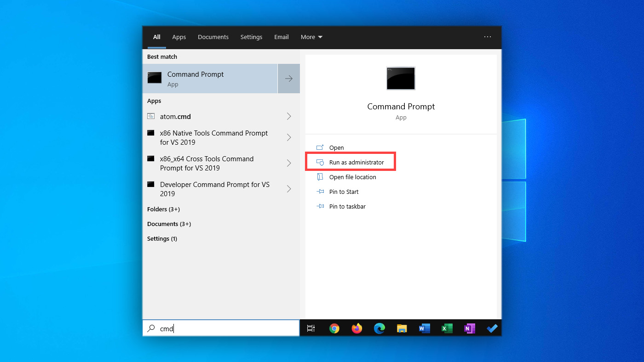Open Microsoft Edge taskbar icon
Viewport: 644px width, 362px height.
click(x=379, y=328)
